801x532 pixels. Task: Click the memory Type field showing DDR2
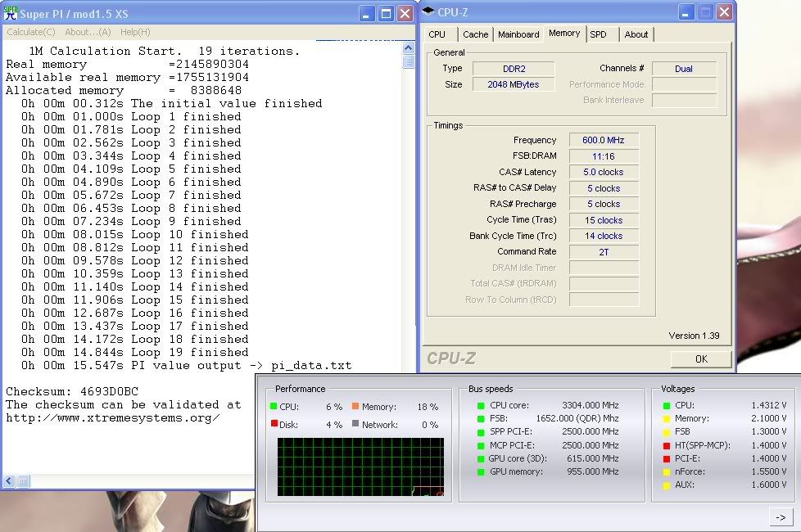pos(514,69)
